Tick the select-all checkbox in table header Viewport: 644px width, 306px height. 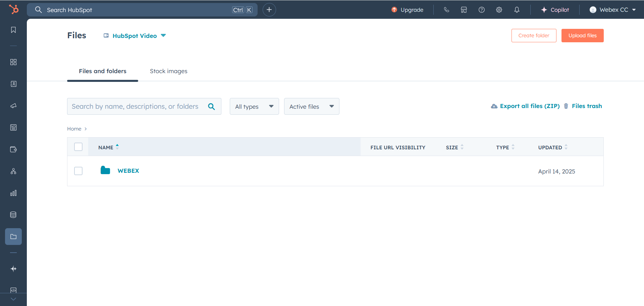[x=78, y=147]
